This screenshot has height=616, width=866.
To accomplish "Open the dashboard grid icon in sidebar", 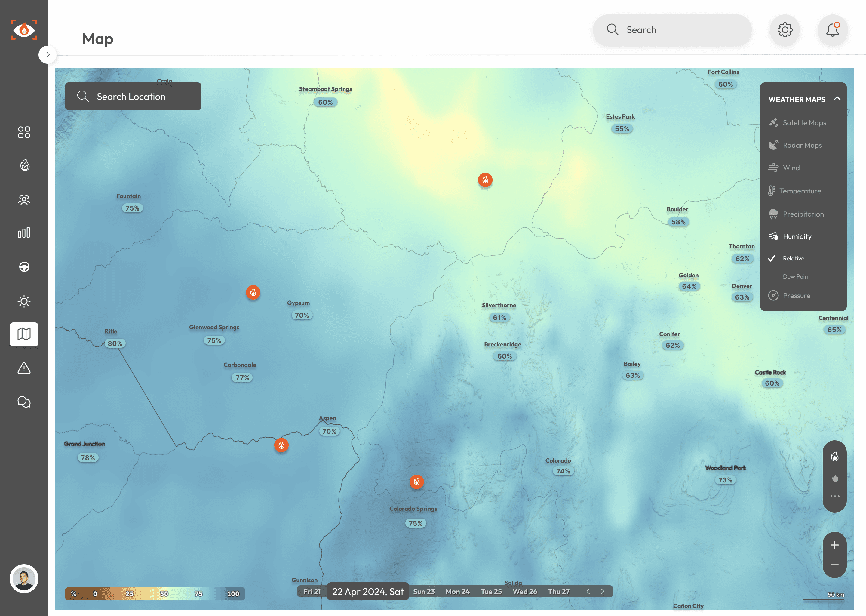I will click(24, 132).
